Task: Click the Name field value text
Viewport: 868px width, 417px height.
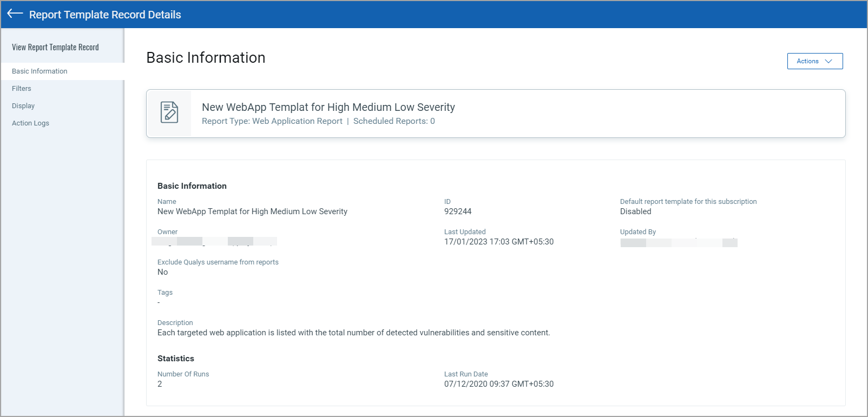Action: click(x=252, y=211)
